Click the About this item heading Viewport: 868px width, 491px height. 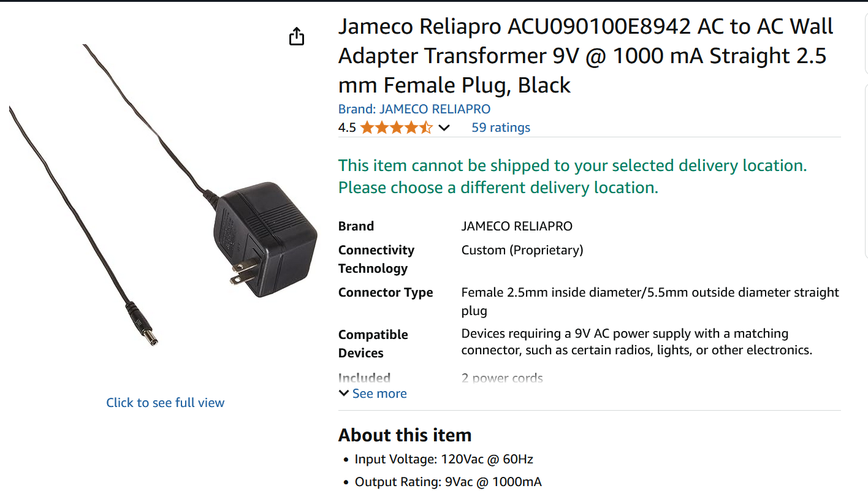405,435
